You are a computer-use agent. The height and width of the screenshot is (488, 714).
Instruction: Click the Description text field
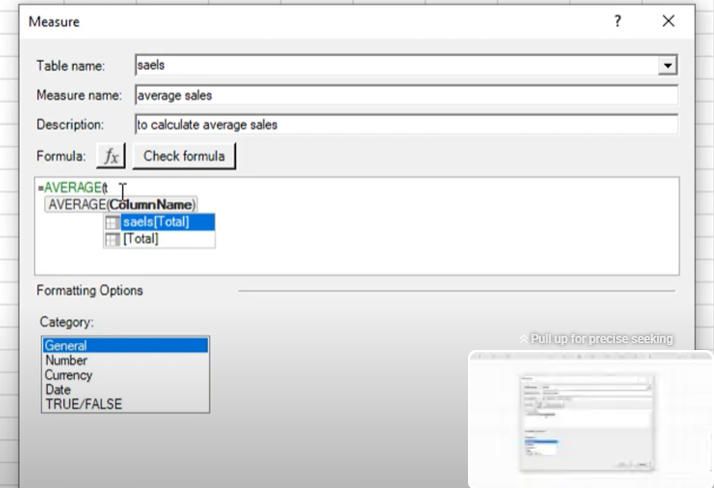pyautogui.click(x=407, y=124)
